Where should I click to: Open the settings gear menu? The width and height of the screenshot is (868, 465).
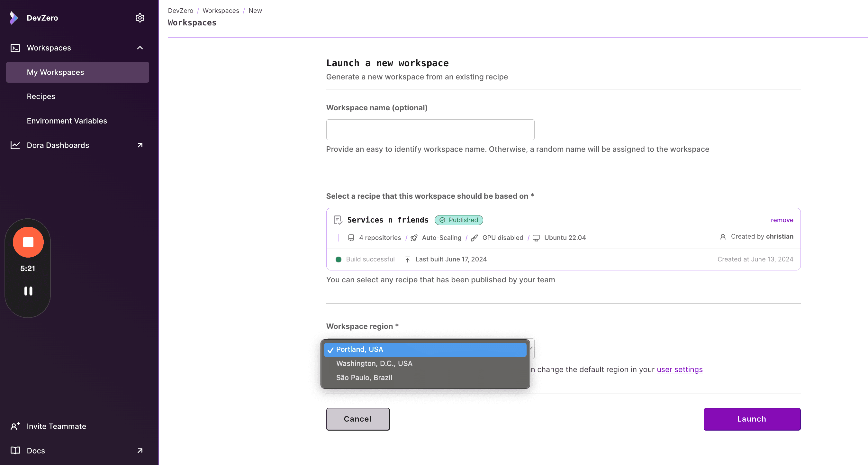coord(140,18)
